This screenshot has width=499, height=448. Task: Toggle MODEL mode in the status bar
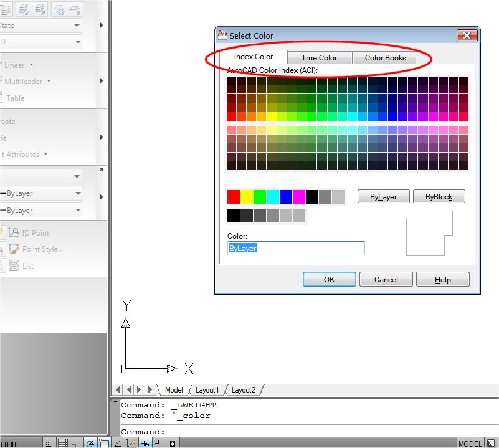pos(472,443)
